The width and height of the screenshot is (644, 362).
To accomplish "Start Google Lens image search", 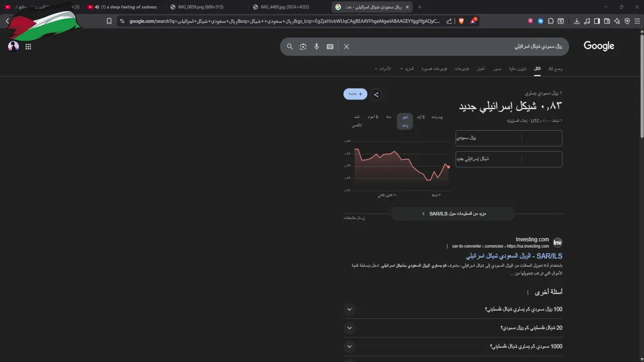I will coord(303,46).
